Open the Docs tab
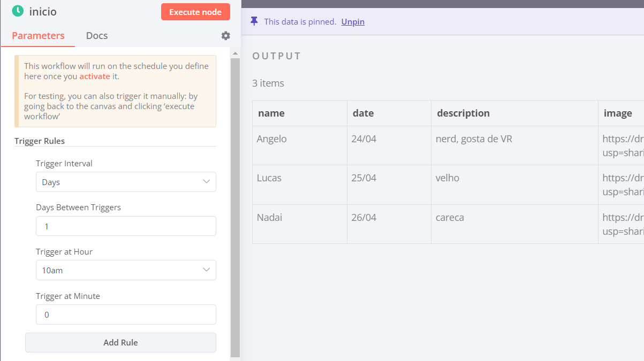 (x=97, y=36)
